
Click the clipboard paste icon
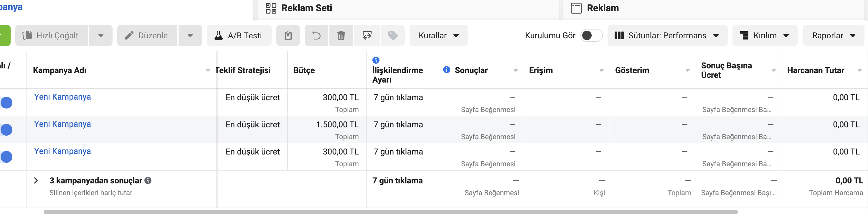(288, 35)
